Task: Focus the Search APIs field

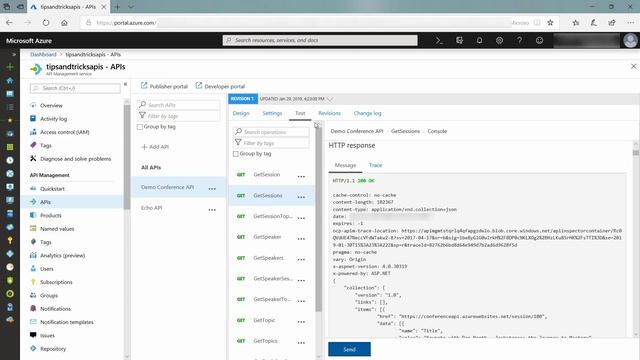Action: click(178, 105)
